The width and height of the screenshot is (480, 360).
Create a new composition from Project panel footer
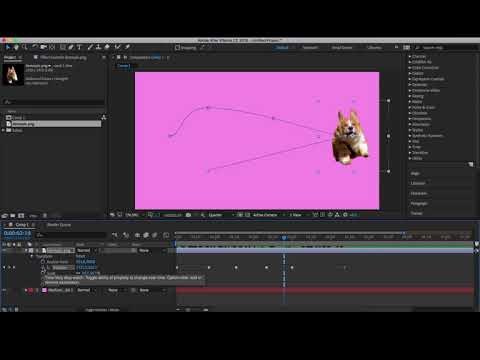click(21, 216)
